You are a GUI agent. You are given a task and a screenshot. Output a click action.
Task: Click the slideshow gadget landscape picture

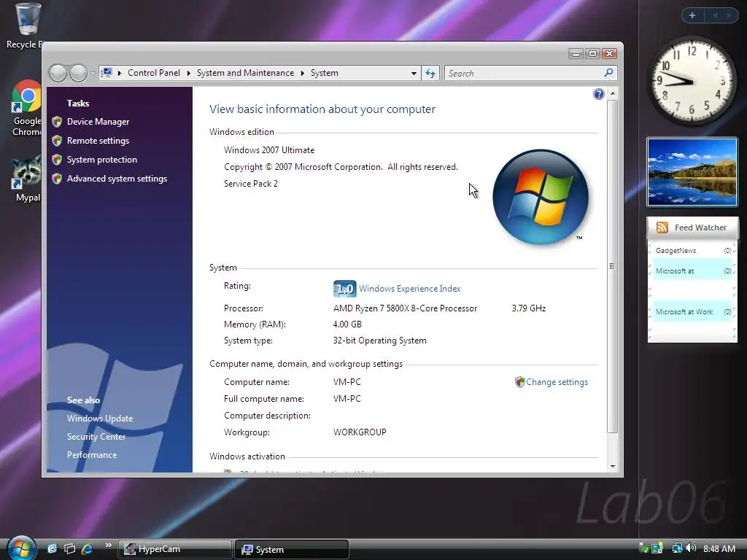pos(692,172)
